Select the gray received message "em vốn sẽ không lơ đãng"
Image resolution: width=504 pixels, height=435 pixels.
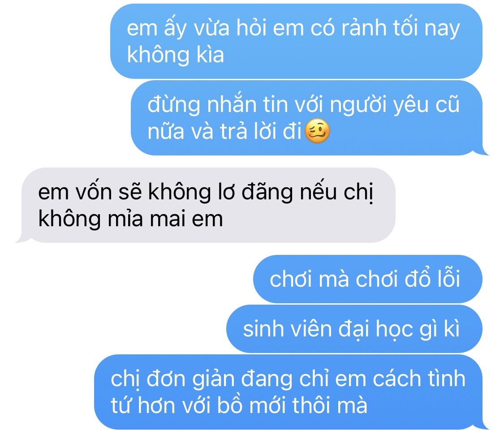pos(206,205)
